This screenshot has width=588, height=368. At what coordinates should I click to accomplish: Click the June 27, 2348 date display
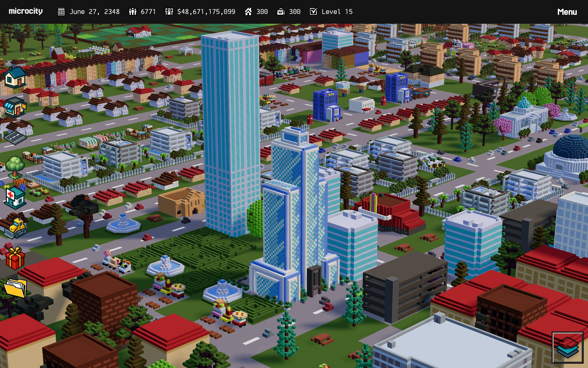click(x=94, y=12)
